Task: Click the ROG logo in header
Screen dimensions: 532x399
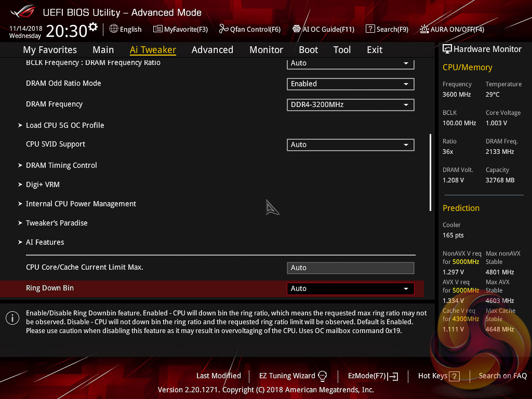Action: [23, 11]
